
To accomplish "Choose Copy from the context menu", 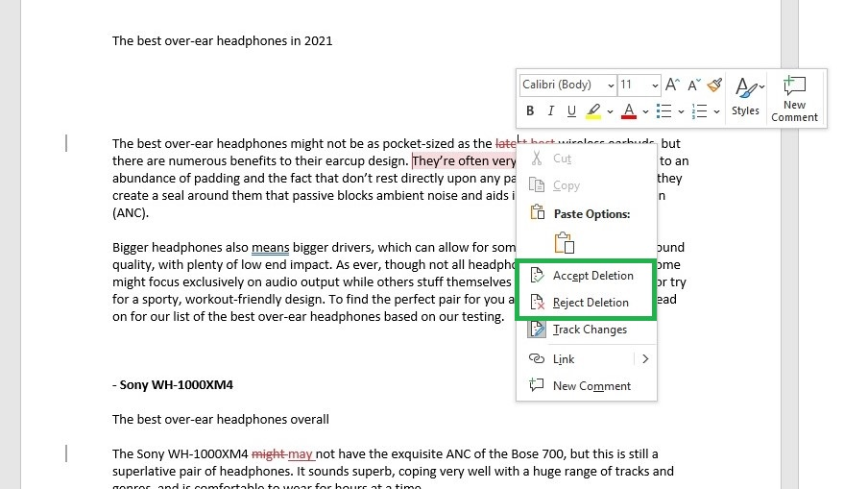I will tap(587, 185).
